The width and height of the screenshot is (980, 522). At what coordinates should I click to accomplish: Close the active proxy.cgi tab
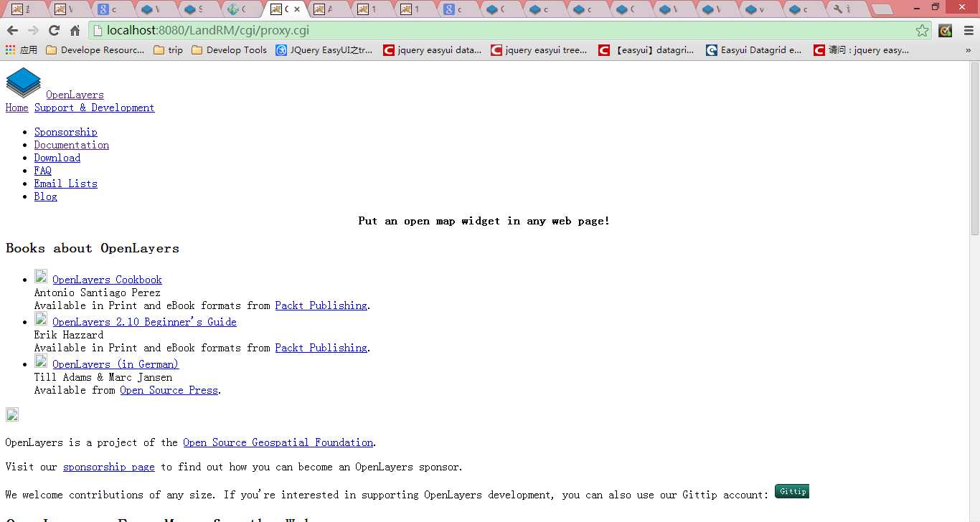tap(297, 9)
